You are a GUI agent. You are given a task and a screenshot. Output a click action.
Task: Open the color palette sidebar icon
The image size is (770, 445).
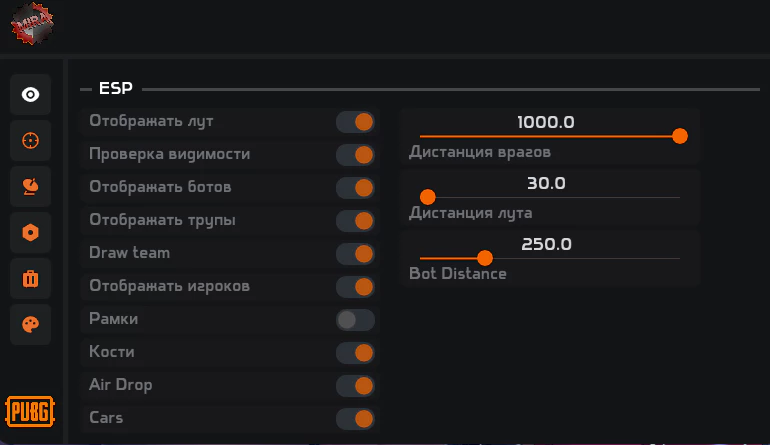pos(30,324)
